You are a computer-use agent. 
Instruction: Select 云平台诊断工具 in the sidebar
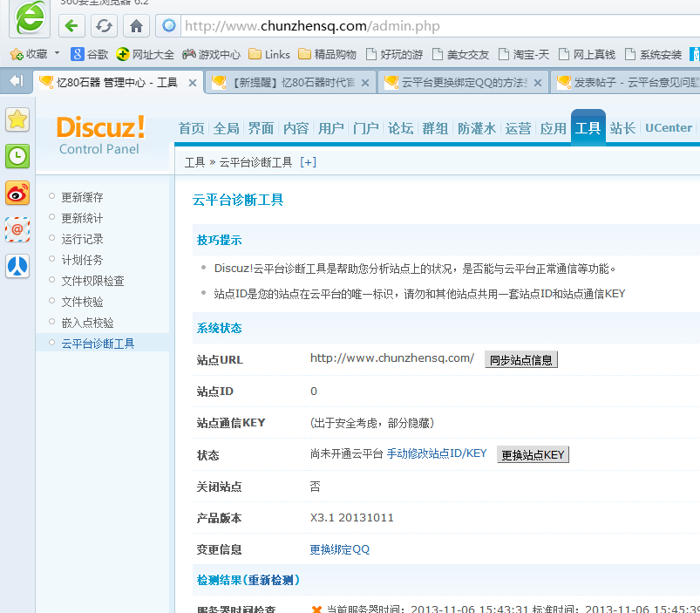point(98,344)
